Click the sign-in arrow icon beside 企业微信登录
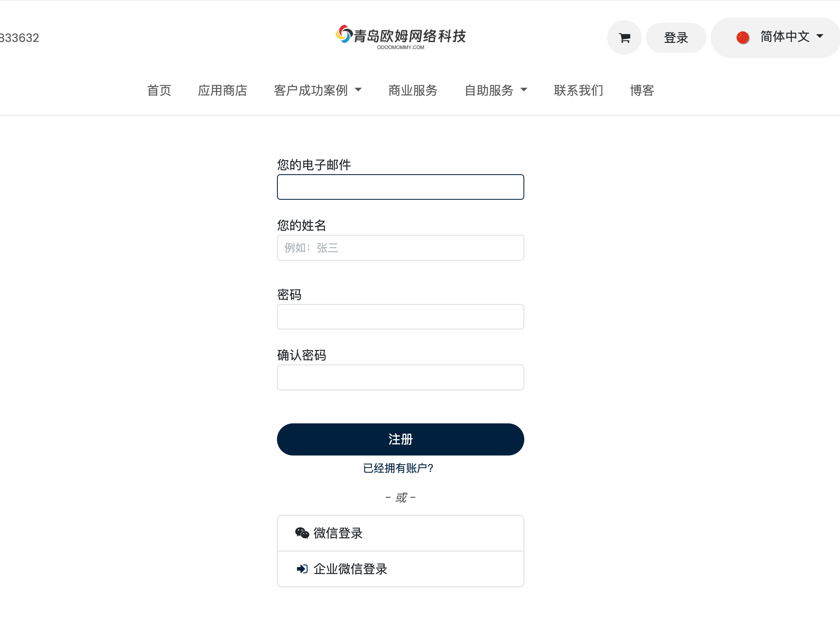Viewport: 840px width, 626px height. point(302,569)
